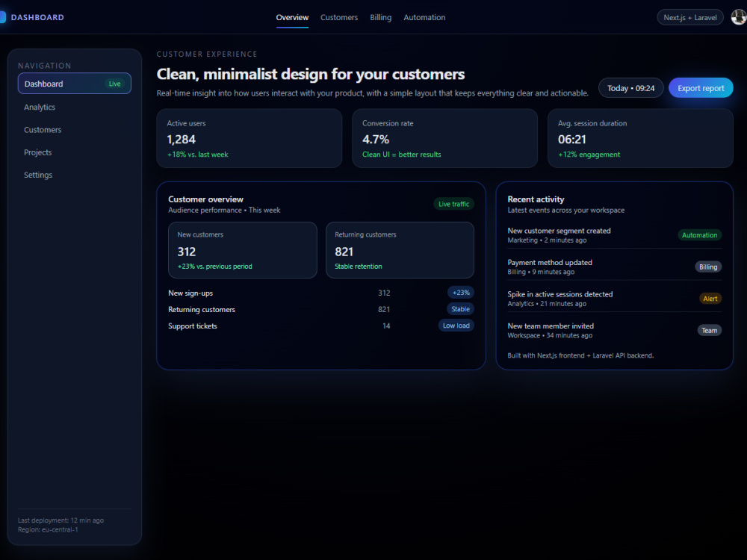Click 'Last deployment: 12 min ago' text
Image resolution: width=747 pixels, height=560 pixels.
tap(61, 520)
